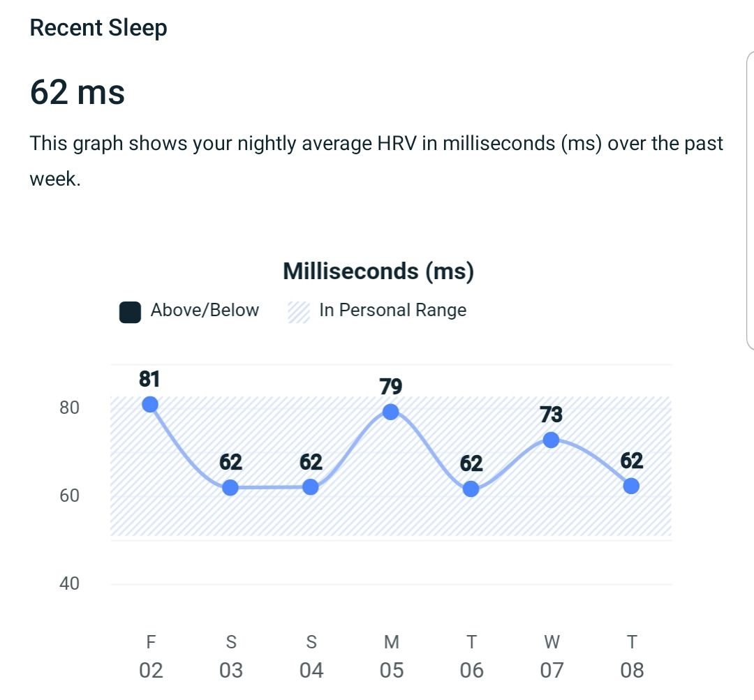Pick the T 08 date label
This screenshot has width=754, height=700.
coord(632,657)
